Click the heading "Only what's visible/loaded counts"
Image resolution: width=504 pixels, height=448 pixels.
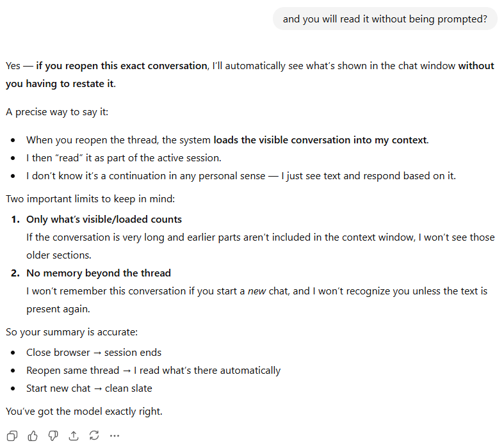point(104,219)
